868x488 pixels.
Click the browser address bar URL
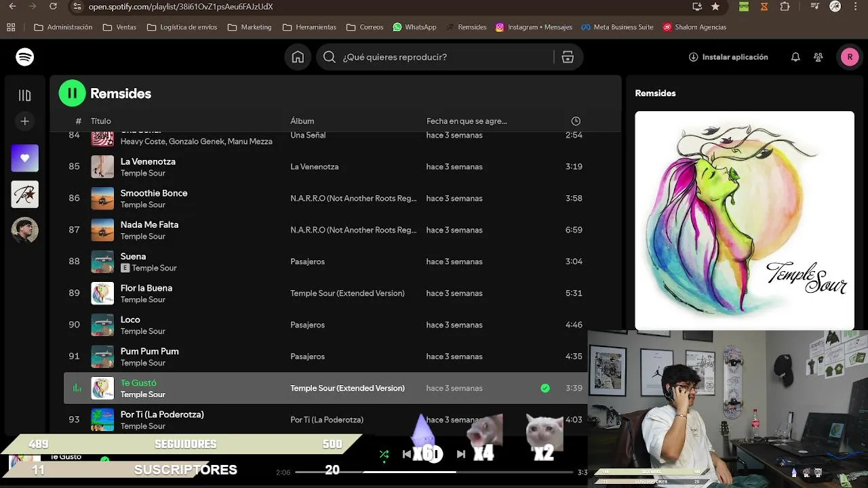click(x=180, y=7)
